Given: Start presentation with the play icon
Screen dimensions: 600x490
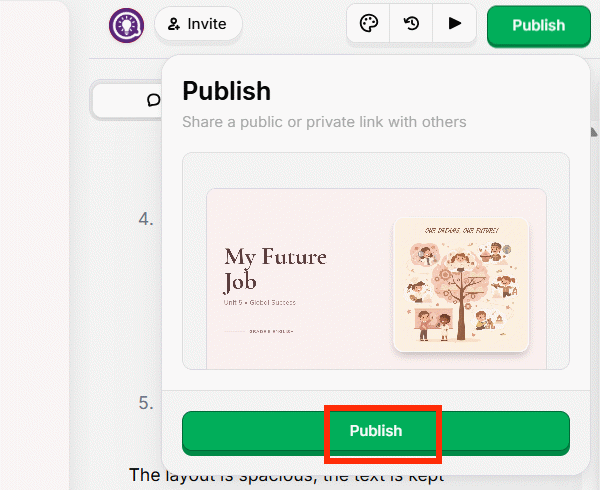Looking at the screenshot, I should click(x=455, y=24).
